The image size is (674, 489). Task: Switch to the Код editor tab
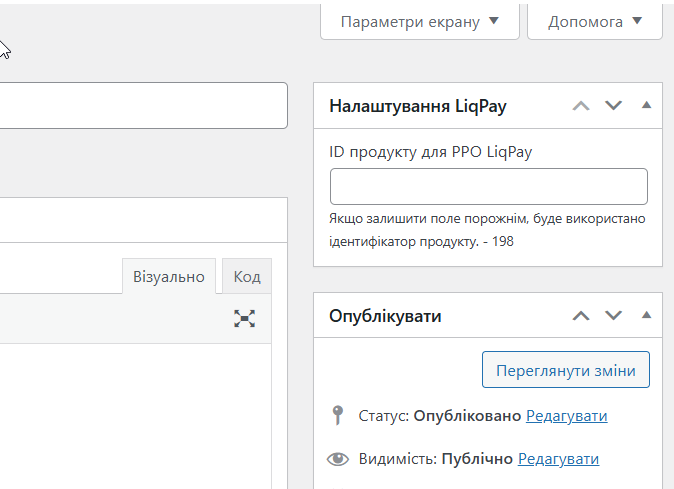click(x=247, y=276)
